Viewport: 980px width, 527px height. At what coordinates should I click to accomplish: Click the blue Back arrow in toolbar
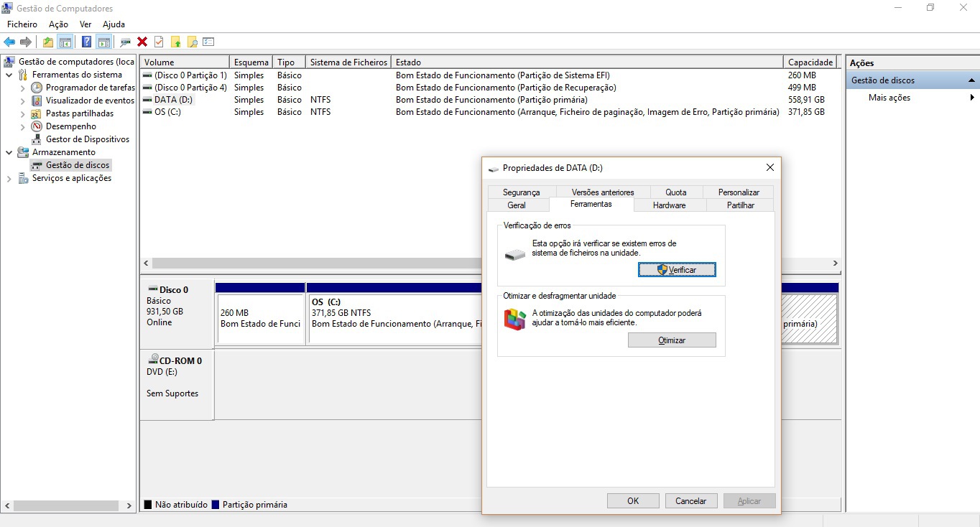pyautogui.click(x=9, y=42)
